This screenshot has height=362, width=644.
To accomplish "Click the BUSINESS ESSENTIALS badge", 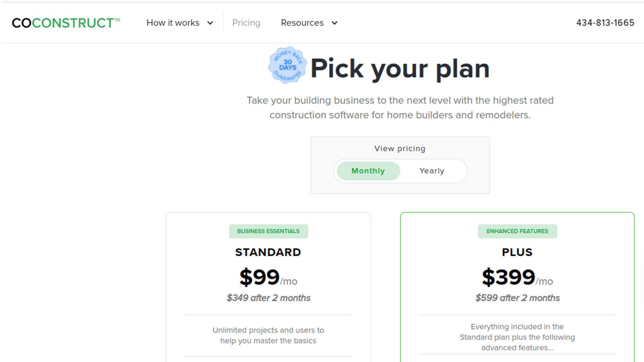I will tap(268, 231).
